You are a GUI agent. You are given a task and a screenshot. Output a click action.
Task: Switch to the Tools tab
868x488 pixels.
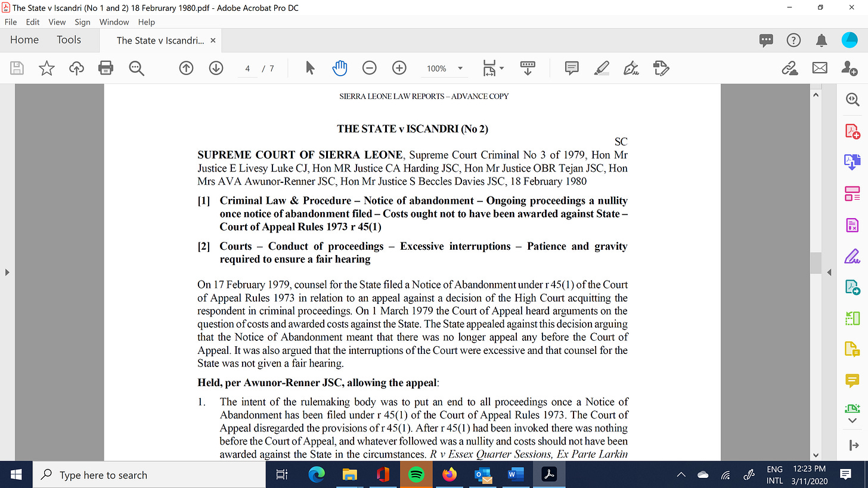[69, 40]
